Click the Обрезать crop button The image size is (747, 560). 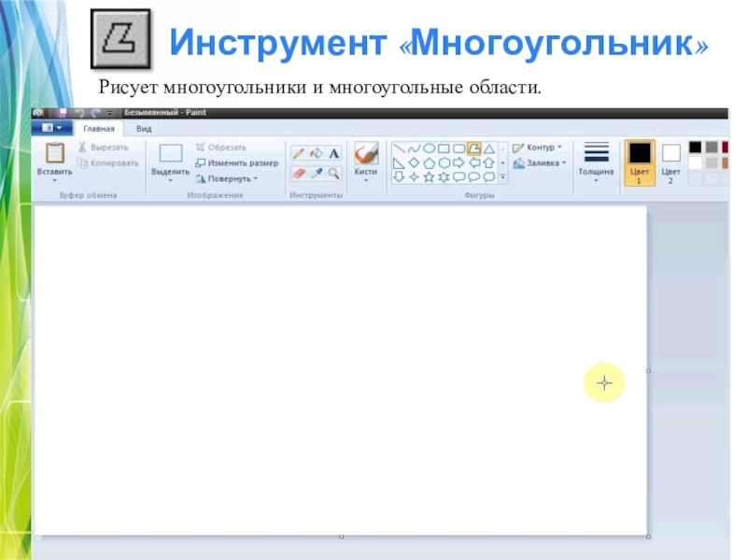(x=221, y=147)
